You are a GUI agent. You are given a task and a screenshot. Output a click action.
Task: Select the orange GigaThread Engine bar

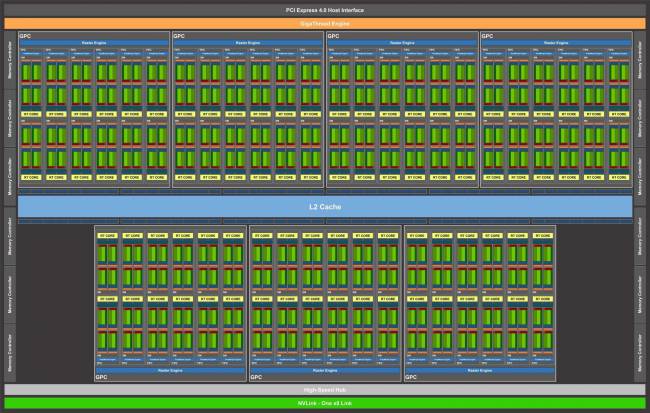coord(325,24)
